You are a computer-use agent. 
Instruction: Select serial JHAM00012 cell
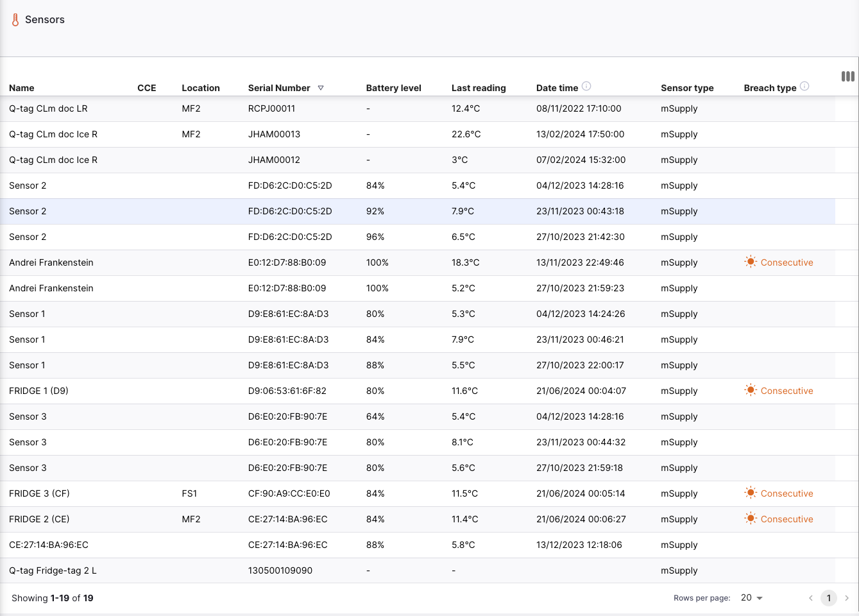click(274, 160)
